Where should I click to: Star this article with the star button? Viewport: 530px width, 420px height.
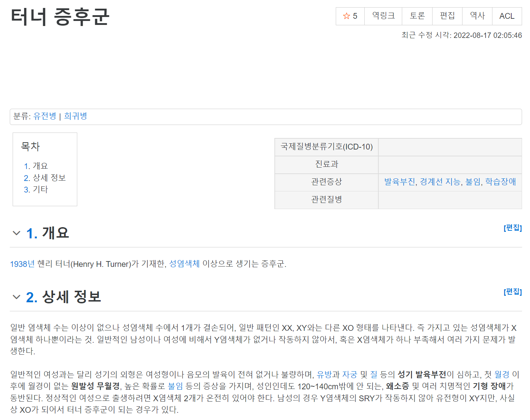click(350, 16)
